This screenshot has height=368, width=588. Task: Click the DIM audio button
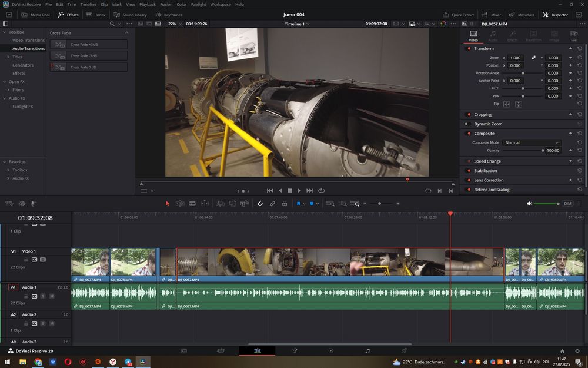567,203
